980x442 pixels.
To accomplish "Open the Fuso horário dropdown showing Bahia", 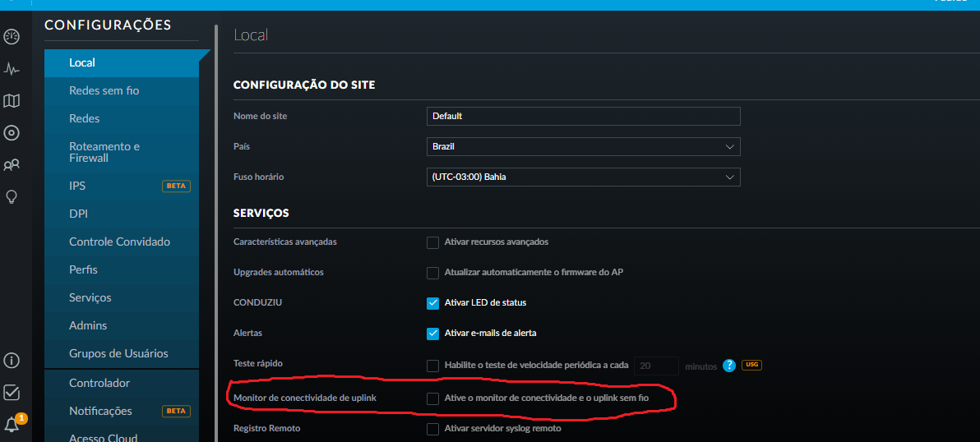I will click(x=583, y=177).
